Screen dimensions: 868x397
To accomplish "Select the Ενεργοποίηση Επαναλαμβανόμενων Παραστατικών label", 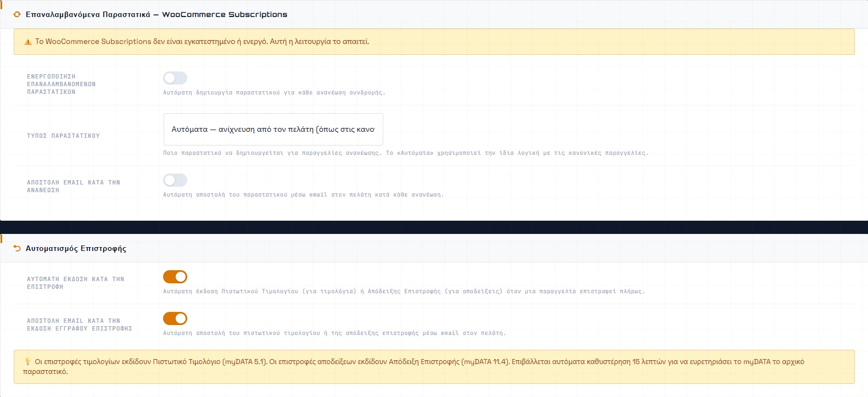I will click(x=61, y=84).
